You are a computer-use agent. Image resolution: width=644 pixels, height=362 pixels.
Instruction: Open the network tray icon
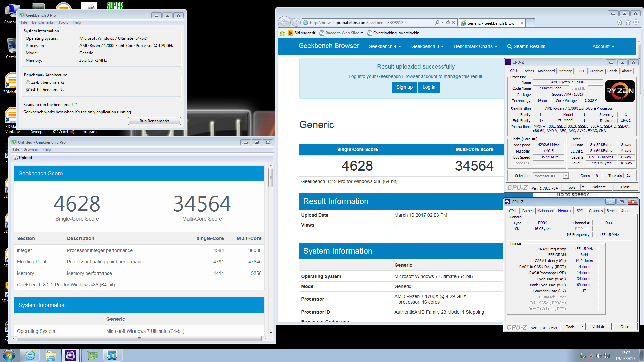607,356
